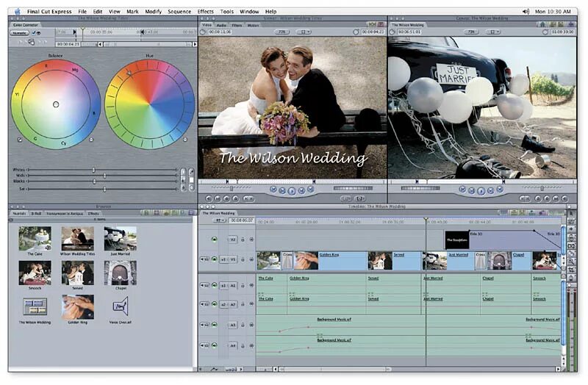Open the Tools menu
The width and height of the screenshot is (588, 385).
226,12
